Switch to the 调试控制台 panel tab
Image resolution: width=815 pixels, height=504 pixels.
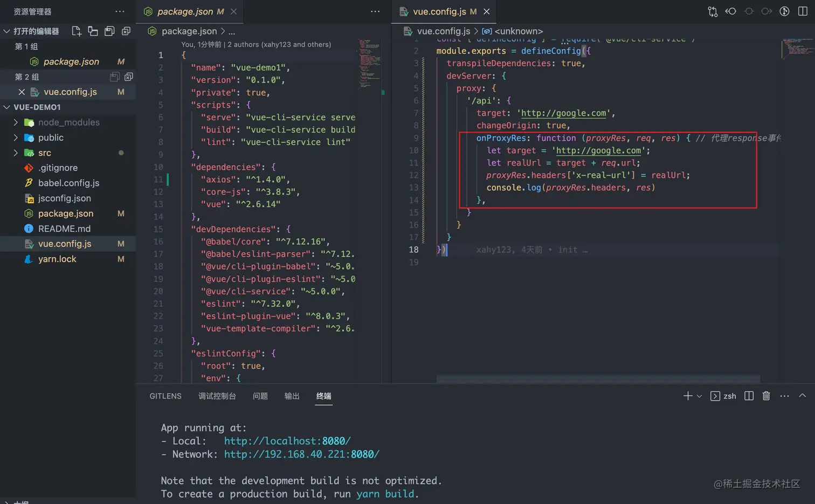[217, 396]
